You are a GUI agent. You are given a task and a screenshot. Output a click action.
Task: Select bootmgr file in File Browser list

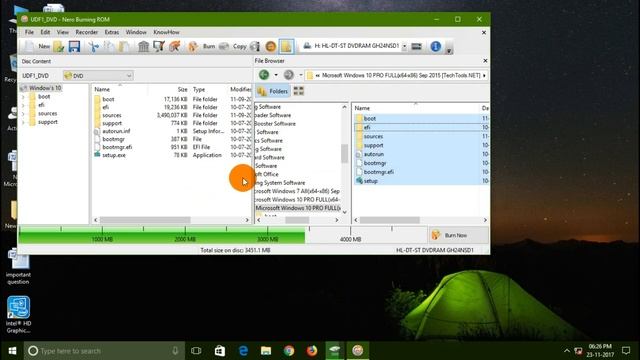pyautogui.click(x=375, y=163)
